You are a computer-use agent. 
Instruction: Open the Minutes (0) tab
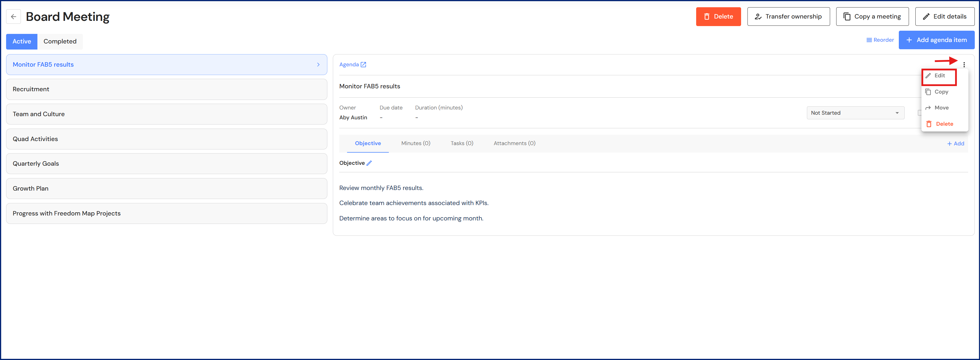coord(415,143)
